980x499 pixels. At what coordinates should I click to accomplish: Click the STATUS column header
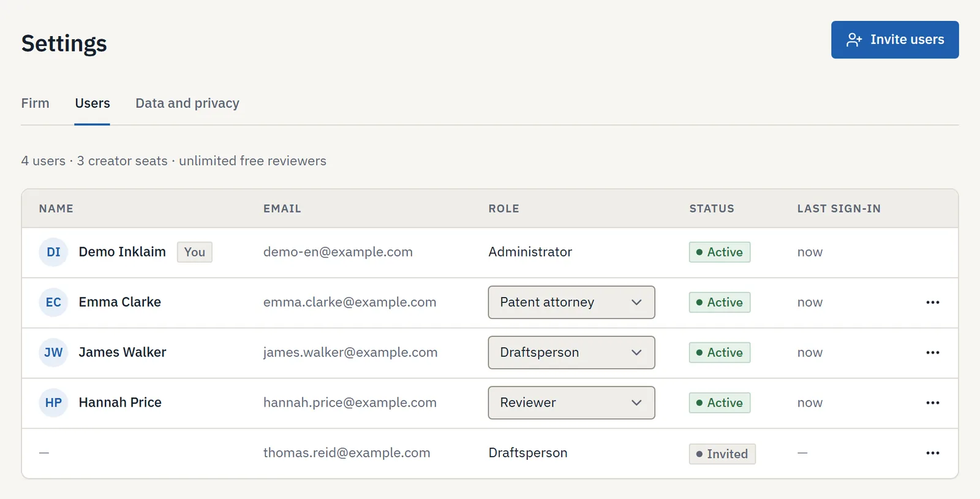pyautogui.click(x=712, y=209)
